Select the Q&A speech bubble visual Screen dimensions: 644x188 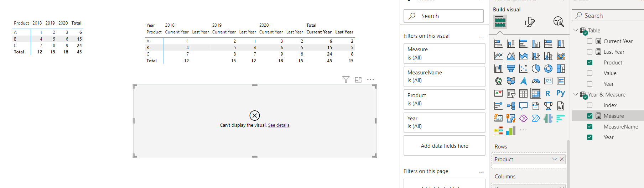point(523,106)
